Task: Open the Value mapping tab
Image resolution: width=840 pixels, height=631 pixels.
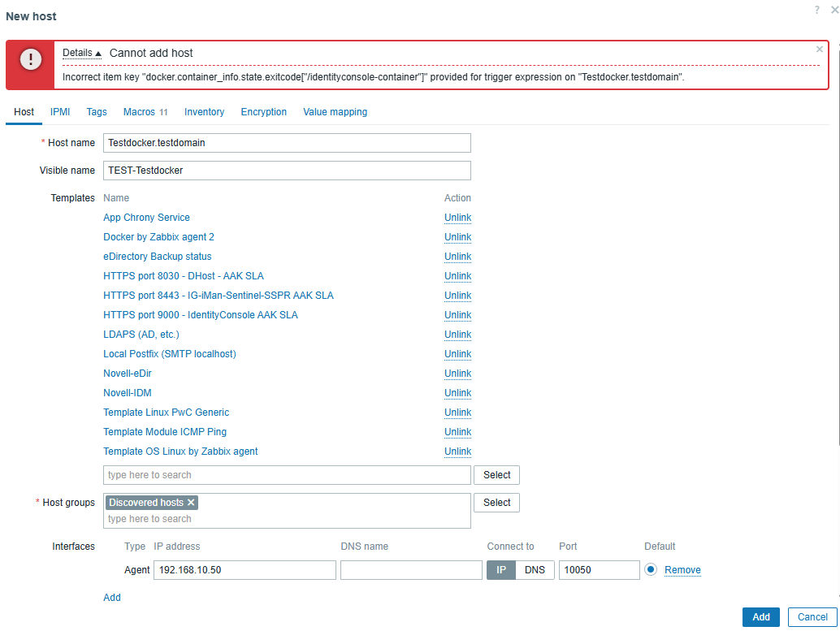Action: click(335, 112)
